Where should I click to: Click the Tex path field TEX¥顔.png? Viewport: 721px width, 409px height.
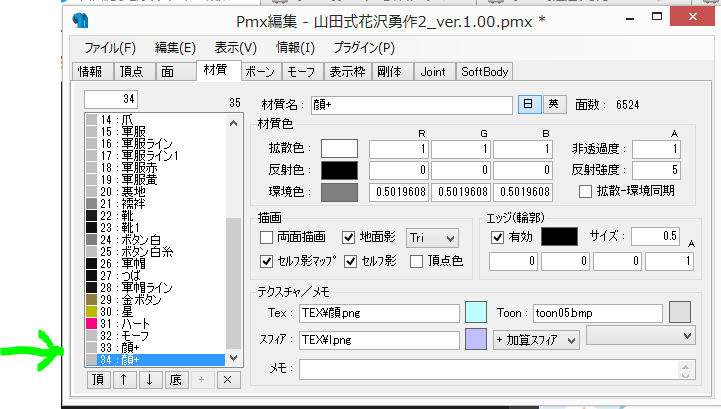(x=379, y=313)
